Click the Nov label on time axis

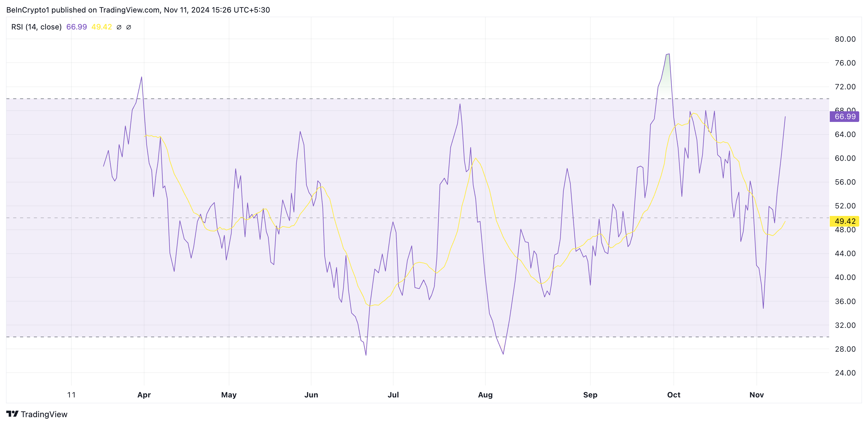(x=756, y=395)
